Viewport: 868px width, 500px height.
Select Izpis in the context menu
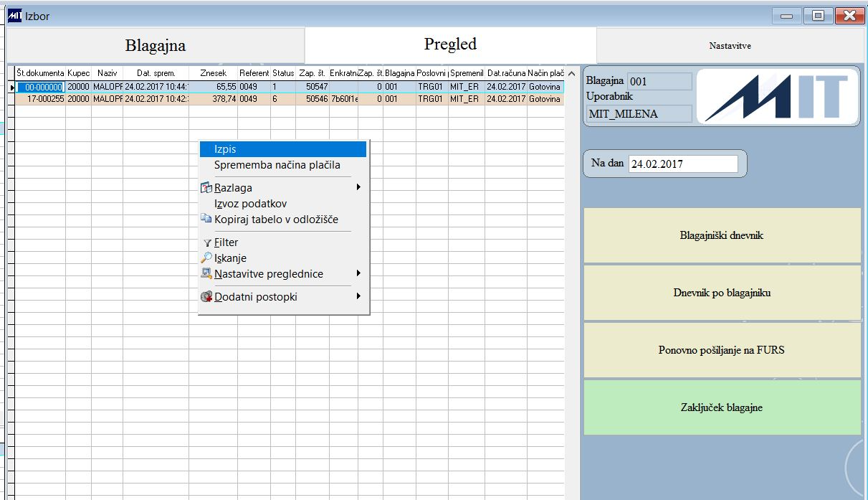pyautogui.click(x=283, y=149)
